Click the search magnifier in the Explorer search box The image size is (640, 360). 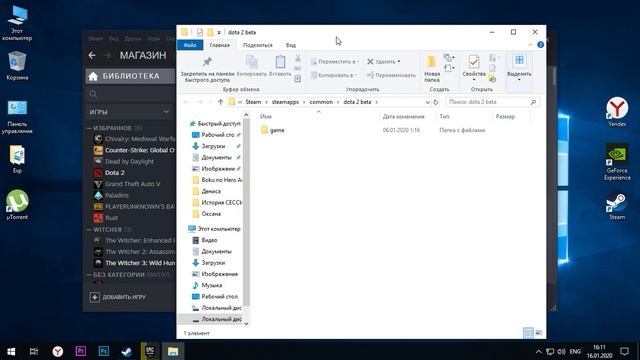coord(533,102)
